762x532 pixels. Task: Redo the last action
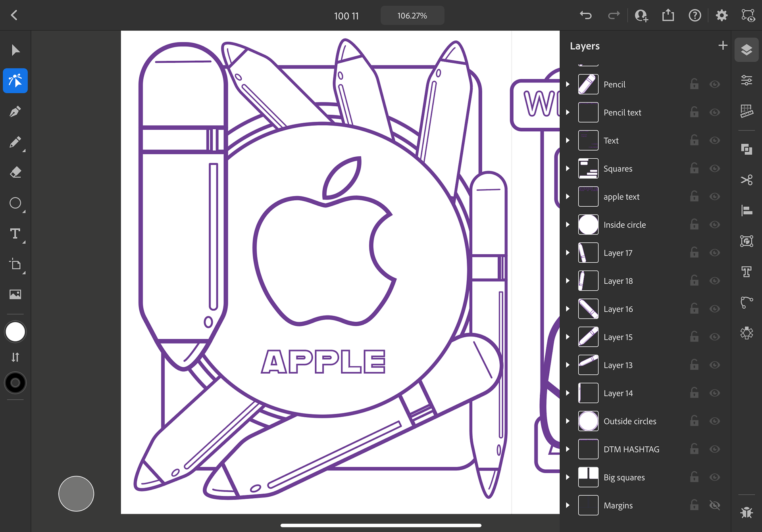(x=614, y=15)
